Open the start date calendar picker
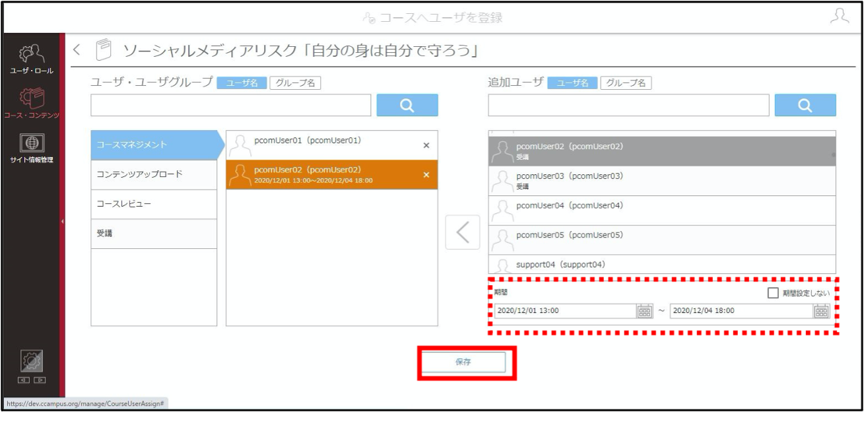868x429 pixels. click(x=644, y=311)
